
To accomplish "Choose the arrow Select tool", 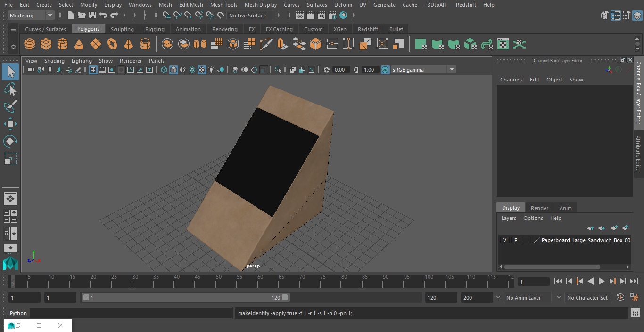I will point(10,72).
